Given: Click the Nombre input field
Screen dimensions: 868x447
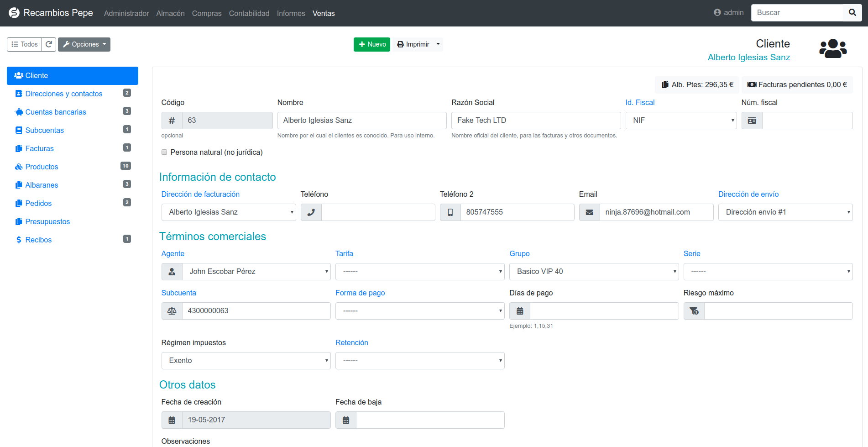Looking at the screenshot, I should [362, 121].
